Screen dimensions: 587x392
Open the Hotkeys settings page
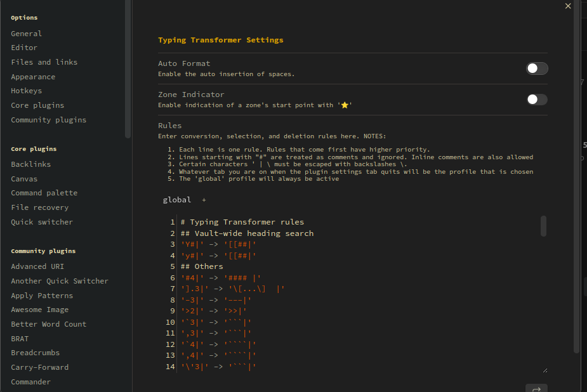(26, 90)
